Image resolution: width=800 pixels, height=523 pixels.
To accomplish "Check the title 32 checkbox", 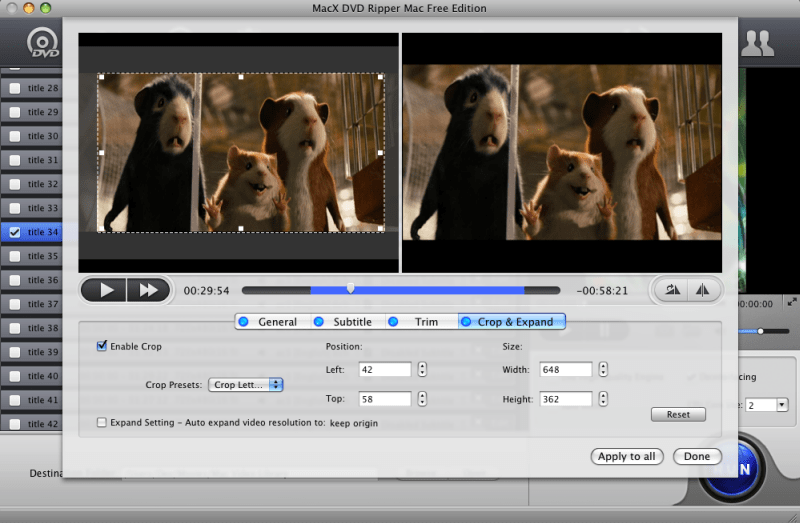I will click(x=15, y=184).
